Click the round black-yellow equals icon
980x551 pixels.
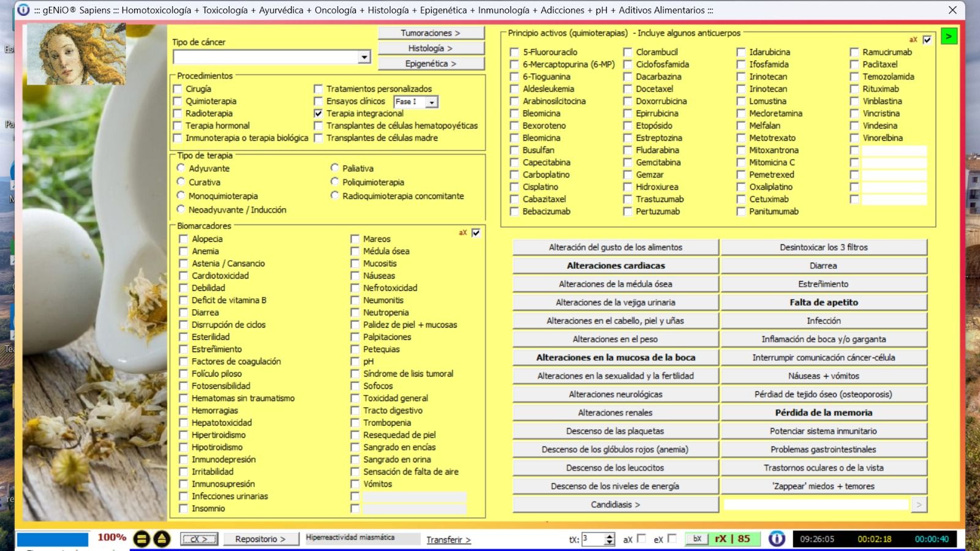(142, 539)
